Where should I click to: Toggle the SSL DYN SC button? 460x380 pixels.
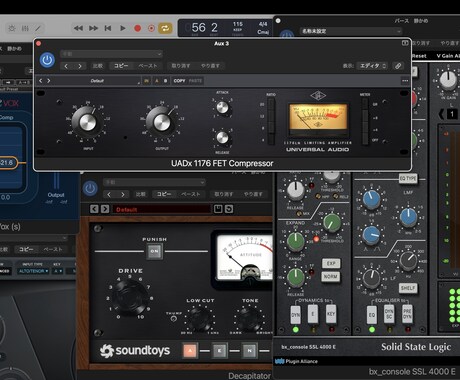tap(389, 314)
